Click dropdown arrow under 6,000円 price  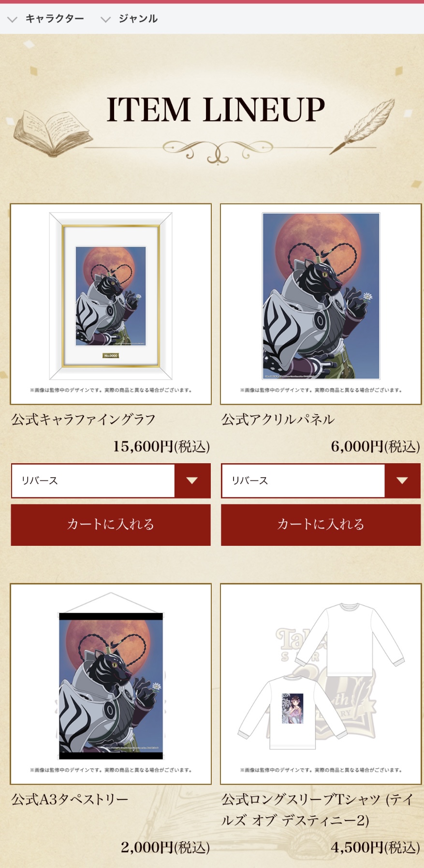click(402, 481)
